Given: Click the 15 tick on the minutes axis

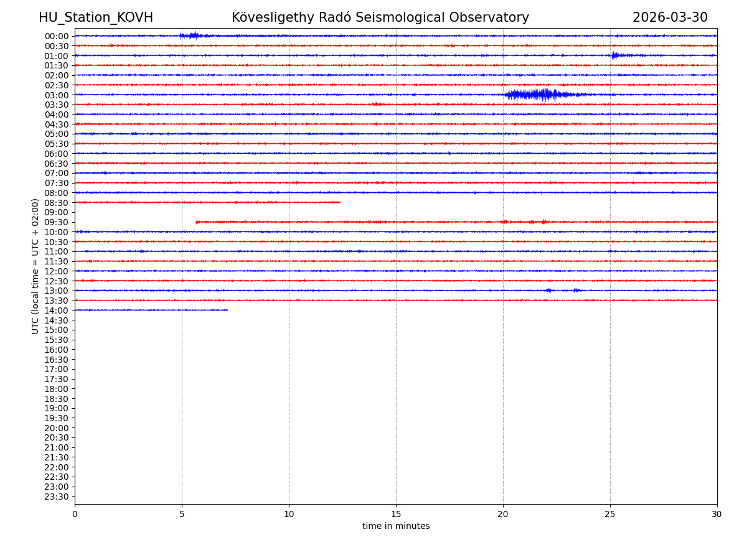Looking at the screenshot, I should 396,515.
